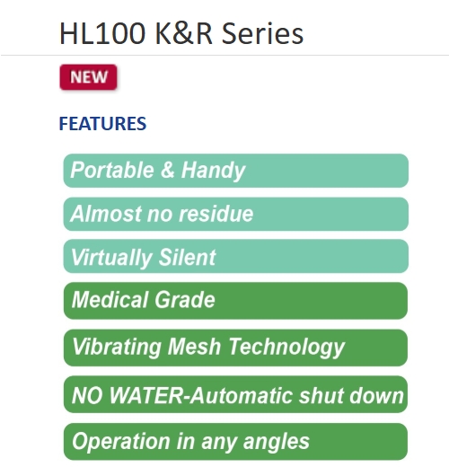Click the word Portable in first pill
The height and width of the screenshot is (476, 449).
(112, 170)
